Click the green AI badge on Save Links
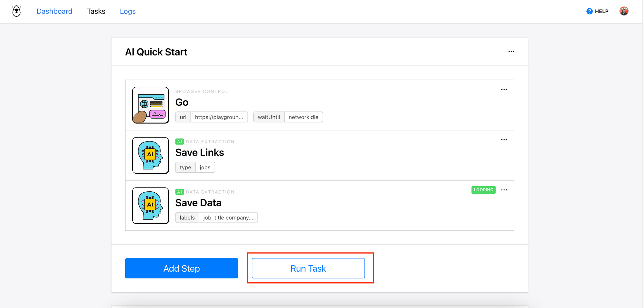The image size is (644, 308). click(180, 141)
